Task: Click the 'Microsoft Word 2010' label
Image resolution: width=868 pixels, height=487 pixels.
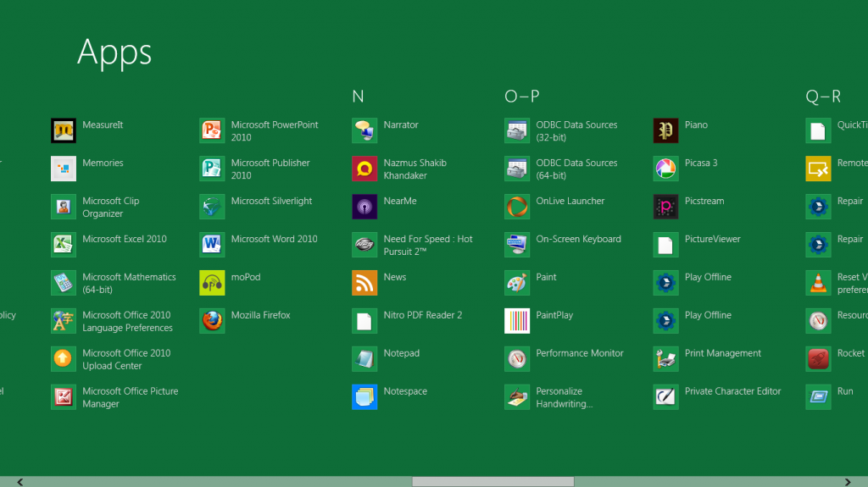Action: click(x=274, y=239)
